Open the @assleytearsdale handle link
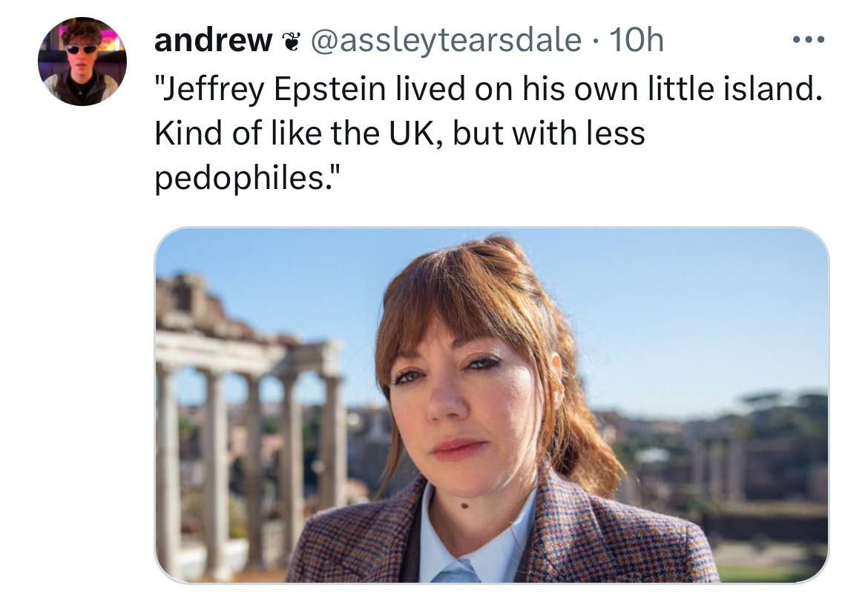868x599 pixels. 444,41
